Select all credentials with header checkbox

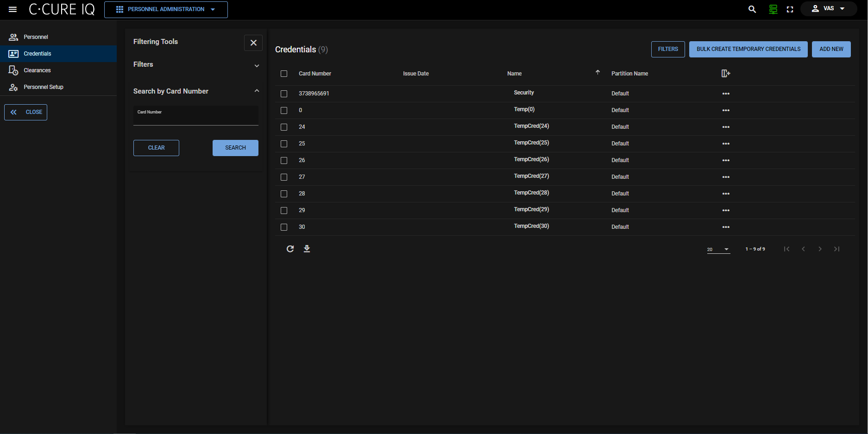click(x=284, y=74)
